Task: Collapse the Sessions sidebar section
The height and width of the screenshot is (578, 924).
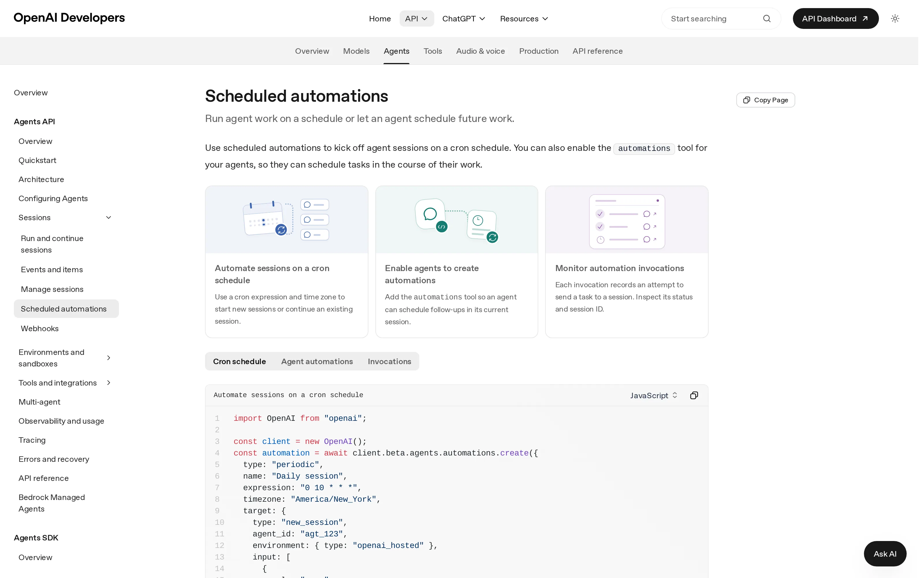Action: [x=109, y=218]
